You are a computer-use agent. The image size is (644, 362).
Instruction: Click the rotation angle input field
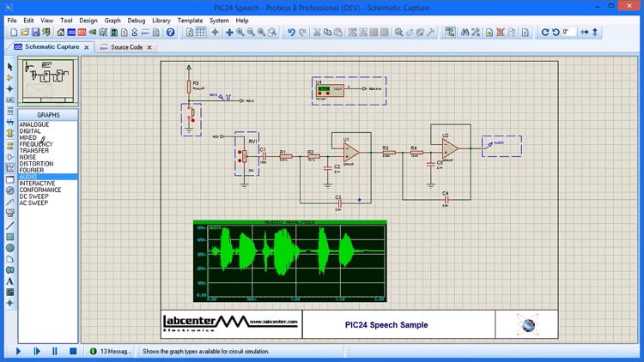[569, 33]
